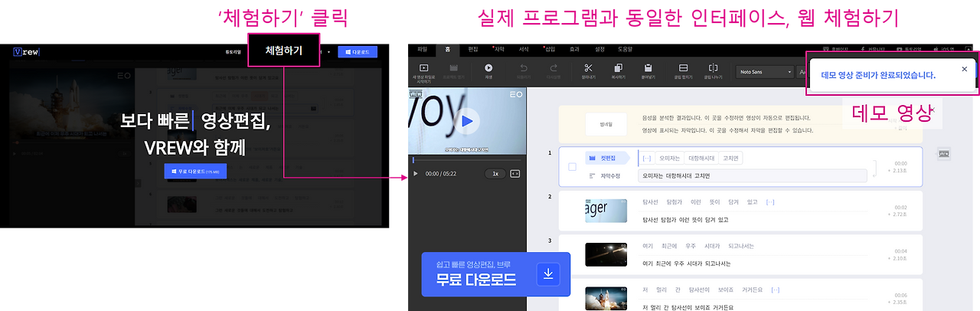
Task: Click small play triangle below preview
Action: click(416, 174)
